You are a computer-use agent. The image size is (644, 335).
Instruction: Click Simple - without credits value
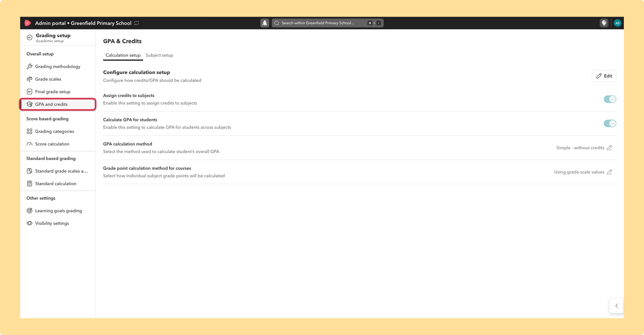580,148
